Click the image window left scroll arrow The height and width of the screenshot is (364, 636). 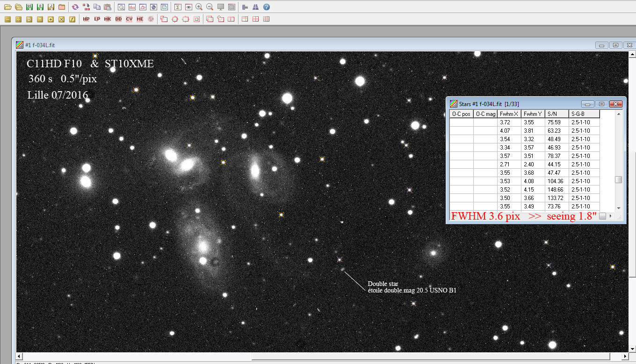click(x=20, y=357)
